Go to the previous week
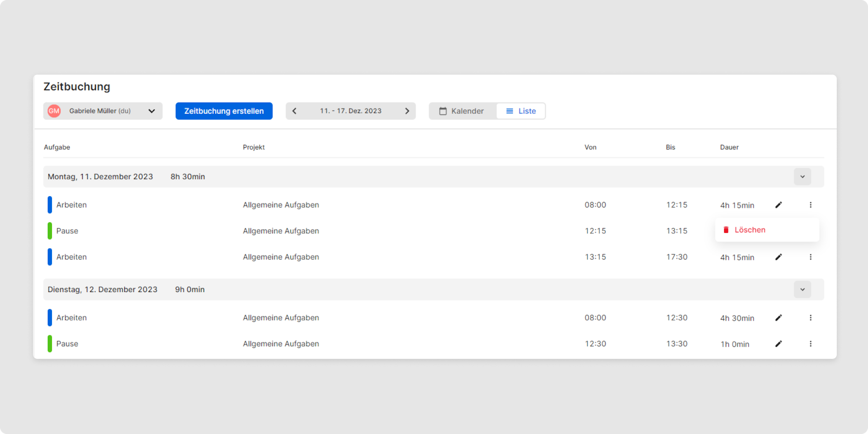Viewport: 868px width, 434px height. (294, 111)
